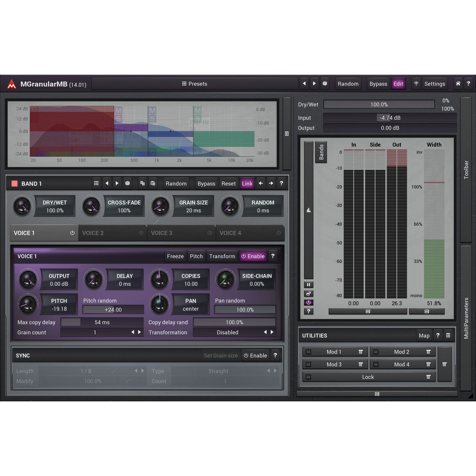The image size is (476, 476).
Task: Detach the meter panel with popup icon
Action: point(308,293)
